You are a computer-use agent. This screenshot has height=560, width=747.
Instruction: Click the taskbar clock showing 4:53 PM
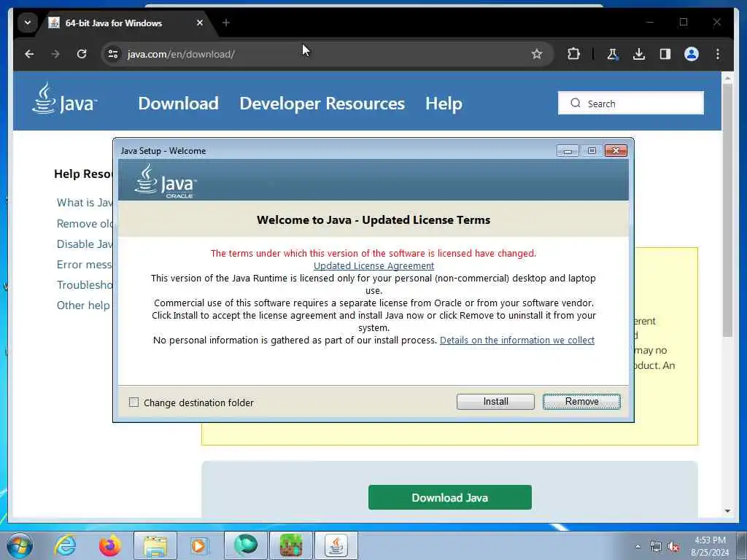(710, 546)
